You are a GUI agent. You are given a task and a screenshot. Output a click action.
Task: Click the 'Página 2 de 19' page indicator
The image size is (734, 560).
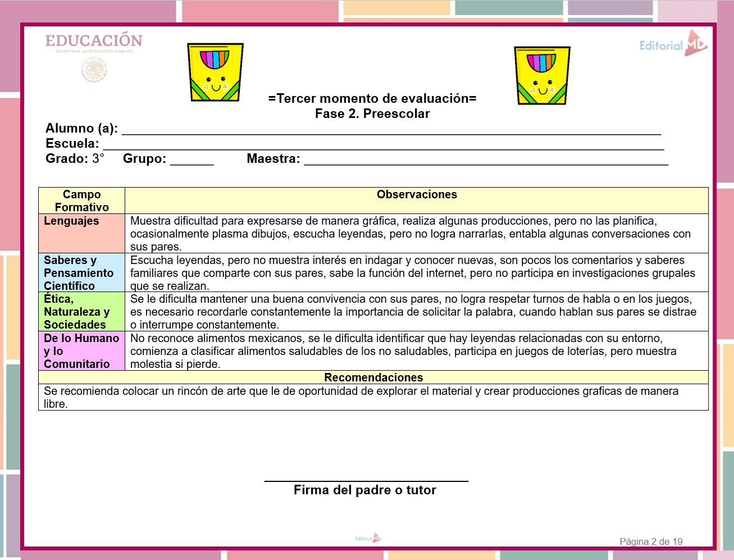pyautogui.click(x=651, y=541)
